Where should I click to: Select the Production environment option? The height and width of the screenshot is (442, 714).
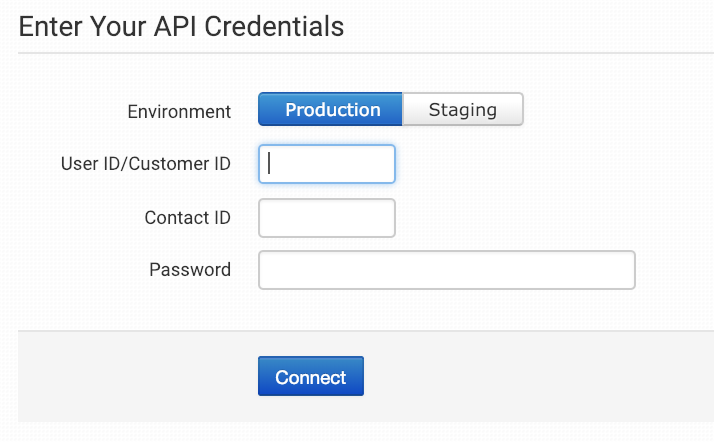[x=331, y=110]
